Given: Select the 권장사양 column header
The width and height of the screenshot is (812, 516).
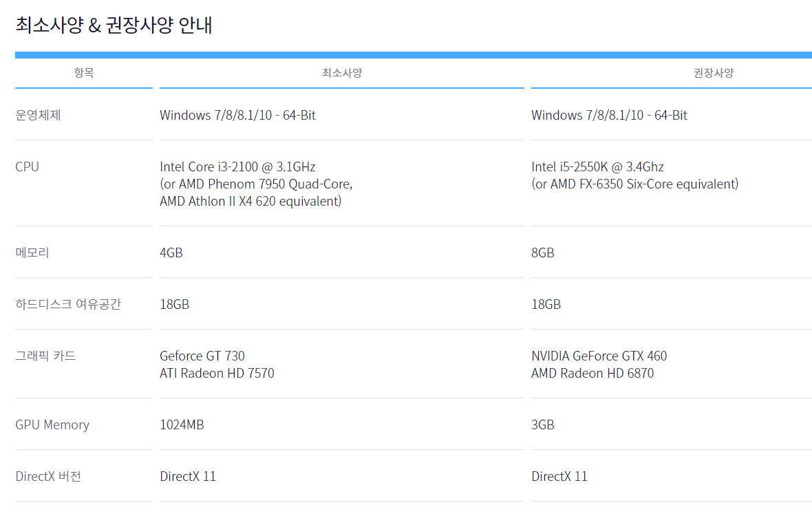Looking at the screenshot, I should pos(714,73).
